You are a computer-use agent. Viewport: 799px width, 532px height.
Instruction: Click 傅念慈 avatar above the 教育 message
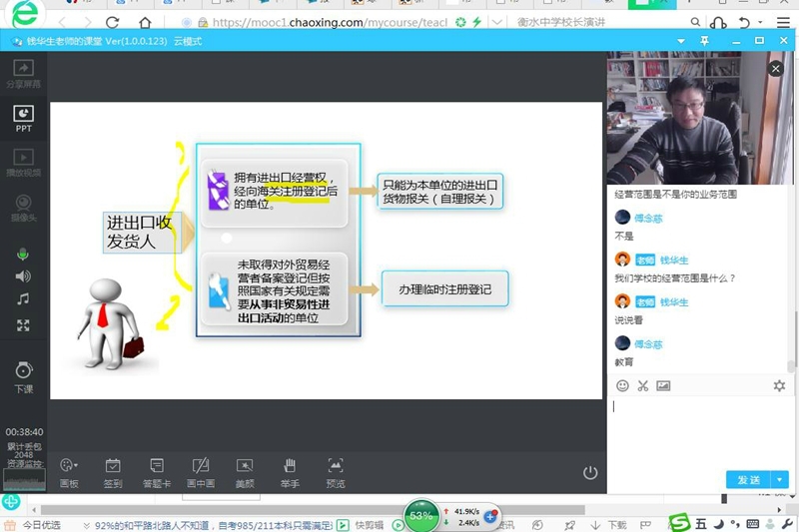(622, 343)
